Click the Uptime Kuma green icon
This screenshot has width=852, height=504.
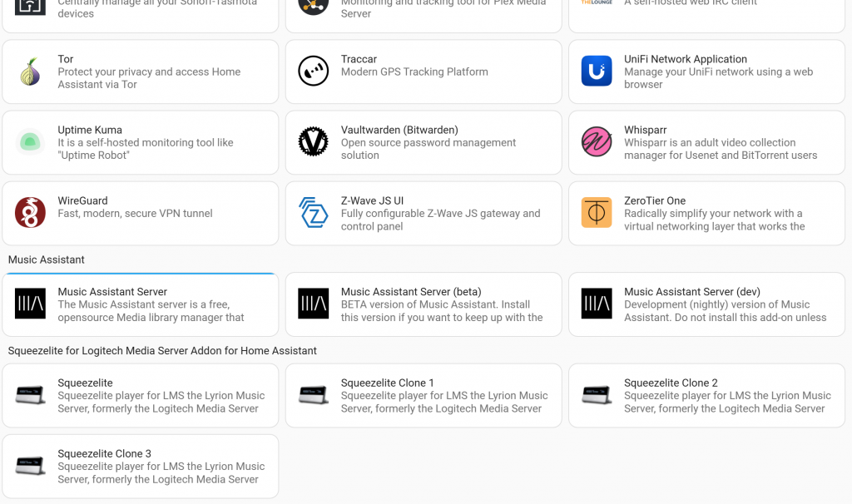31,142
